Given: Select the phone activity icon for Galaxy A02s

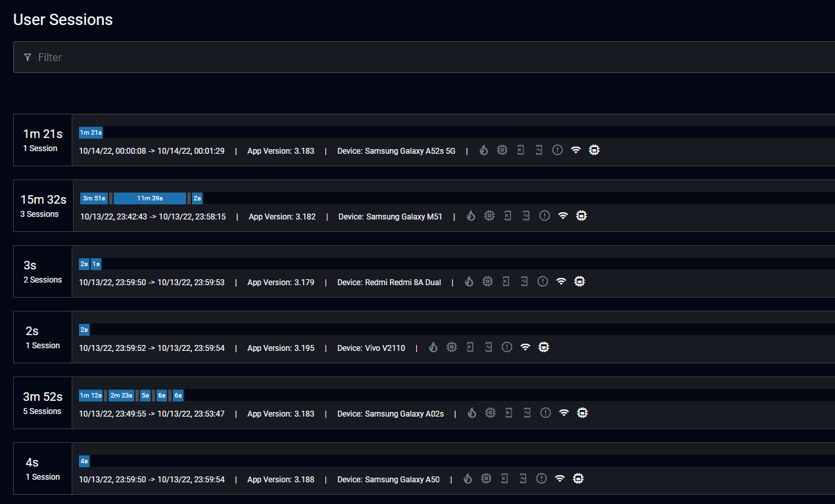Looking at the screenshot, I should pyautogui.click(x=527, y=413).
